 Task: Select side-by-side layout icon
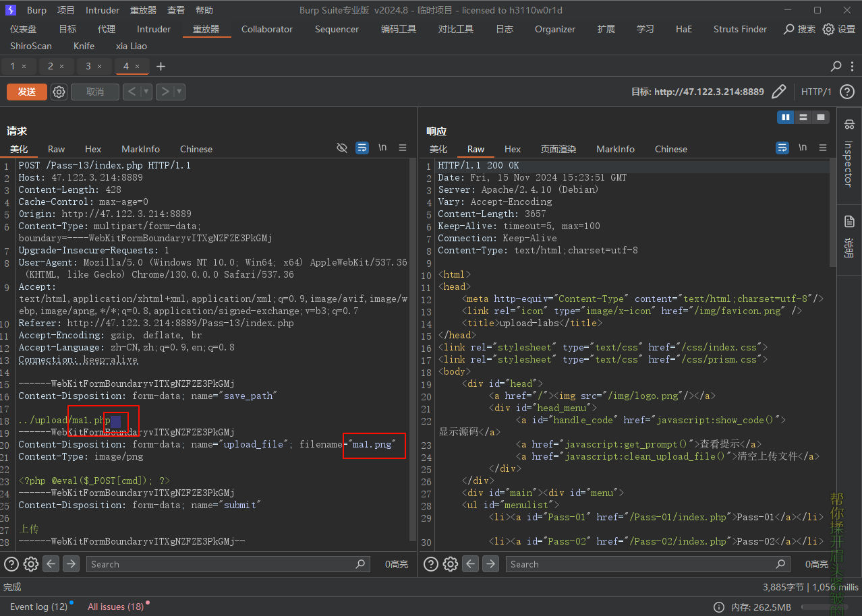pyautogui.click(x=785, y=117)
